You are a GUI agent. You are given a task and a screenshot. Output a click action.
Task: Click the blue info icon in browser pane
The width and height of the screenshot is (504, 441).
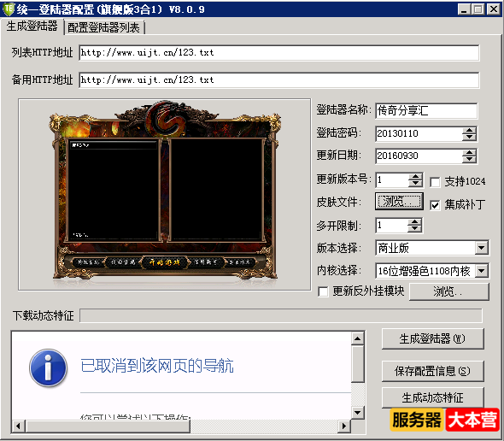pyautogui.click(x=48, y=368)
